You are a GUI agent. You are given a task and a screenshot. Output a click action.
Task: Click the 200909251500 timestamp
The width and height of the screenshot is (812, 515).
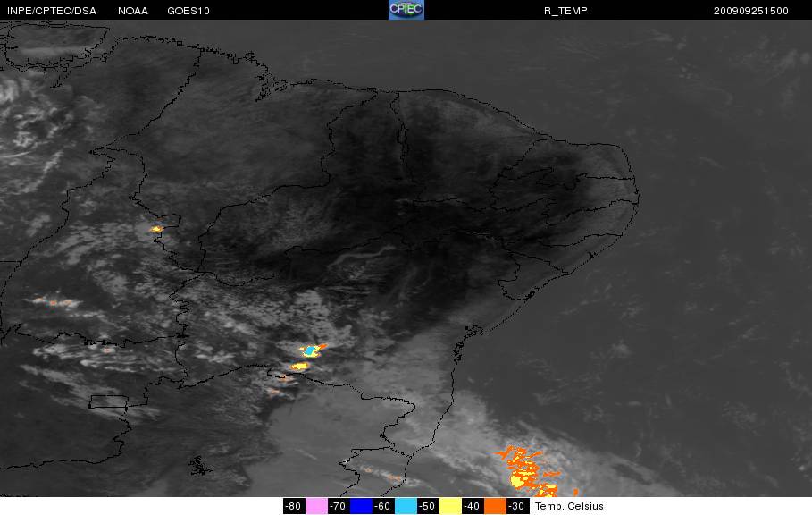[x=751, y=11]
